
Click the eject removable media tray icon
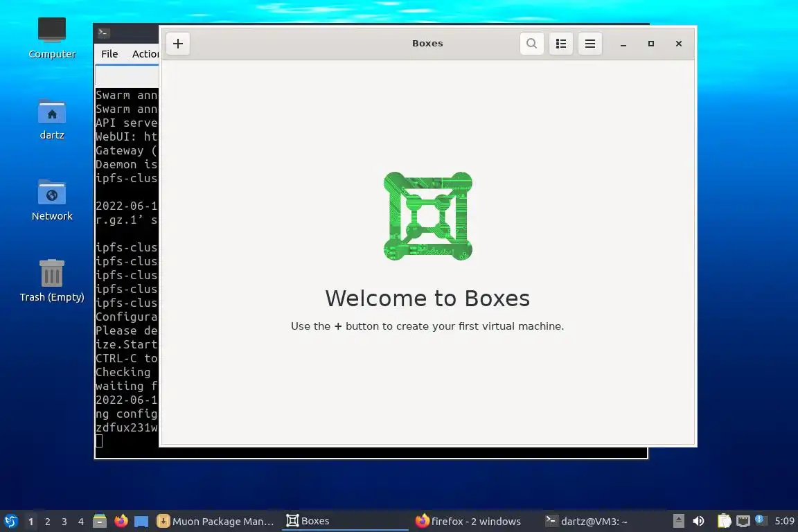(x=678, y=521)
